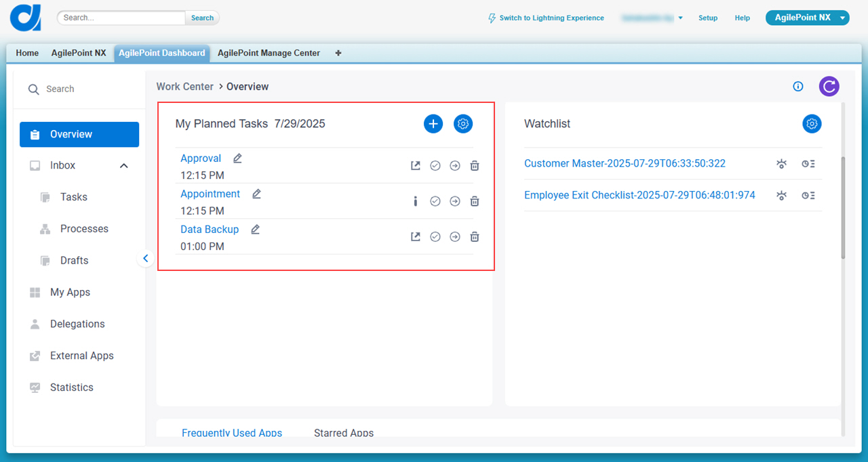This screenshot has height=462, width=868.
Task: Click the top Search button
Action: [202, 18]
